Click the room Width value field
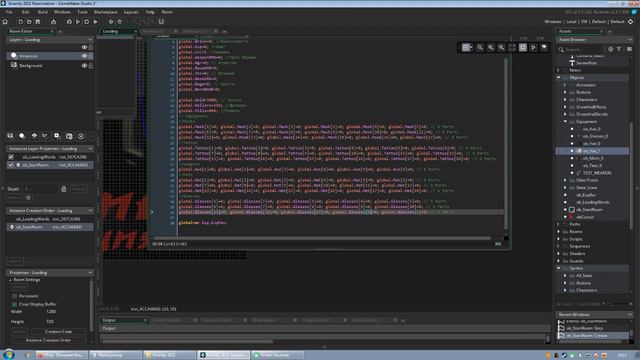Image resolution: width=640 pixels, height=360 pixels. click(51, 311)
